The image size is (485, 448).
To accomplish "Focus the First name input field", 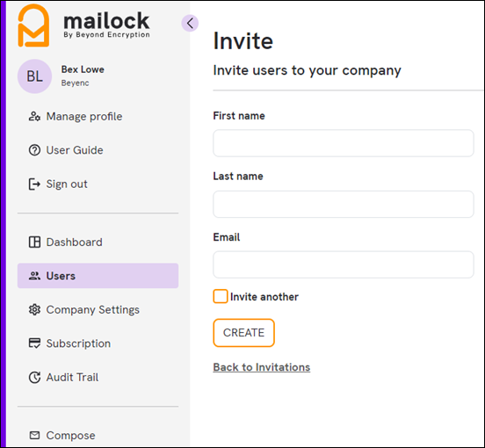I will point(344,143).
